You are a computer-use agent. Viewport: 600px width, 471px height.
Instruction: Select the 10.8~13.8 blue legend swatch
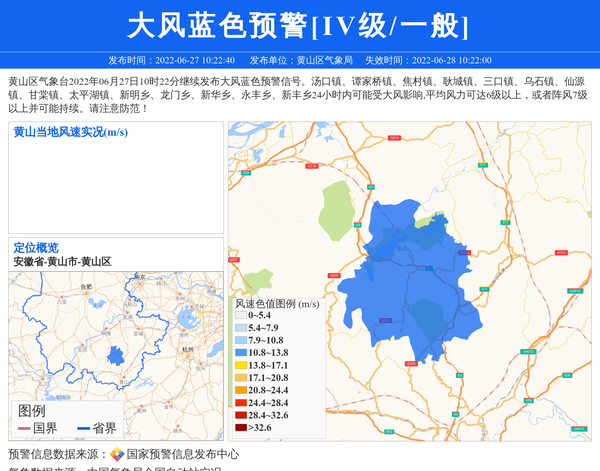(241, 353)
